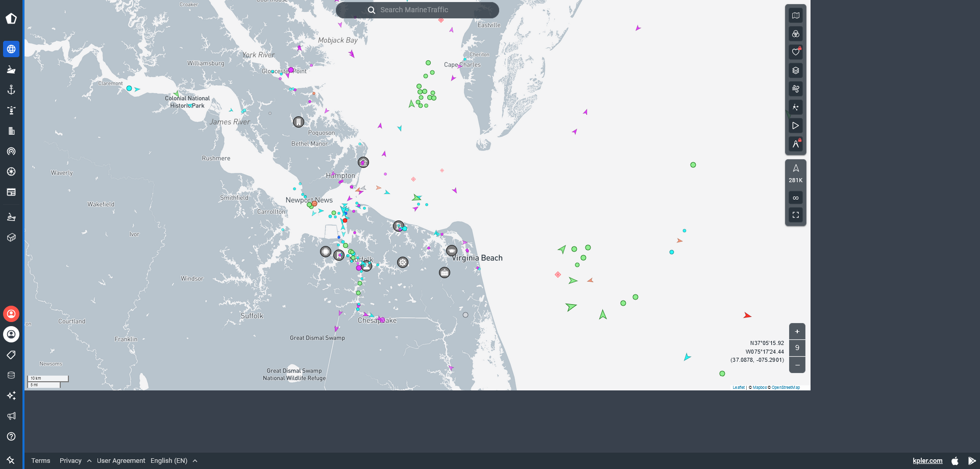Open the container box icon in sidebar
Image resolution: width=980 pixels, height=469 pixels.
pyautogui.click(x=11, y=237)
